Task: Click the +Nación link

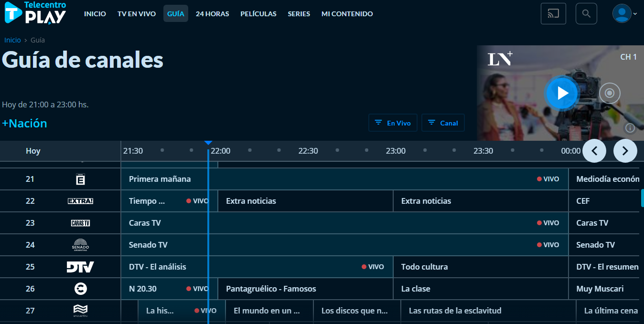Action: [x=25, y=124]
